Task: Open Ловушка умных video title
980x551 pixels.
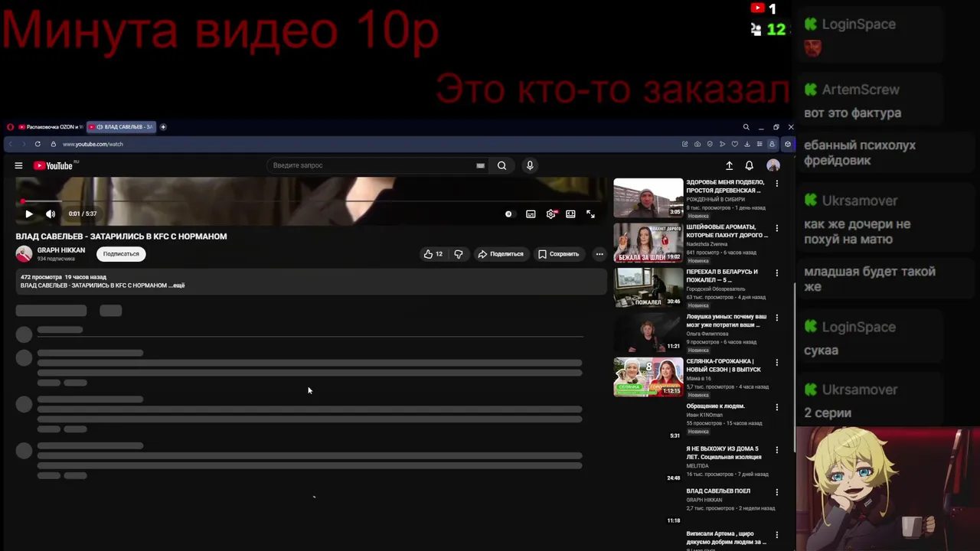Action: (x=726, y=321)
